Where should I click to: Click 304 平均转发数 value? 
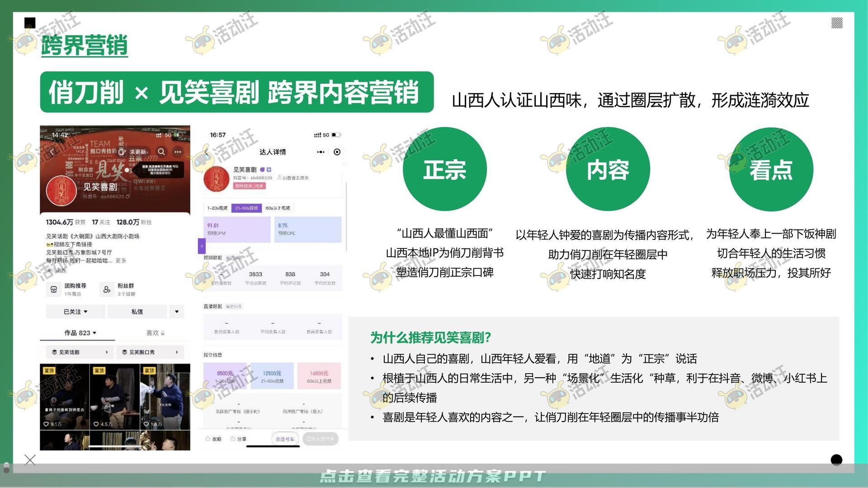(325, 274)
